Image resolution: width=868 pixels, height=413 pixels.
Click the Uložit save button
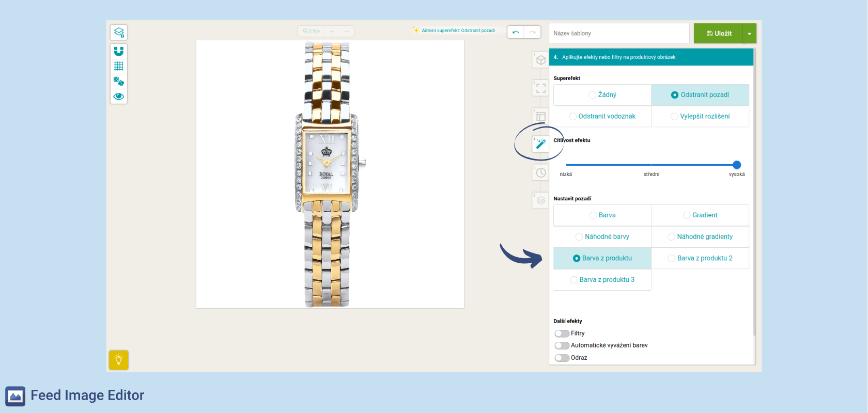pos(719,34)
